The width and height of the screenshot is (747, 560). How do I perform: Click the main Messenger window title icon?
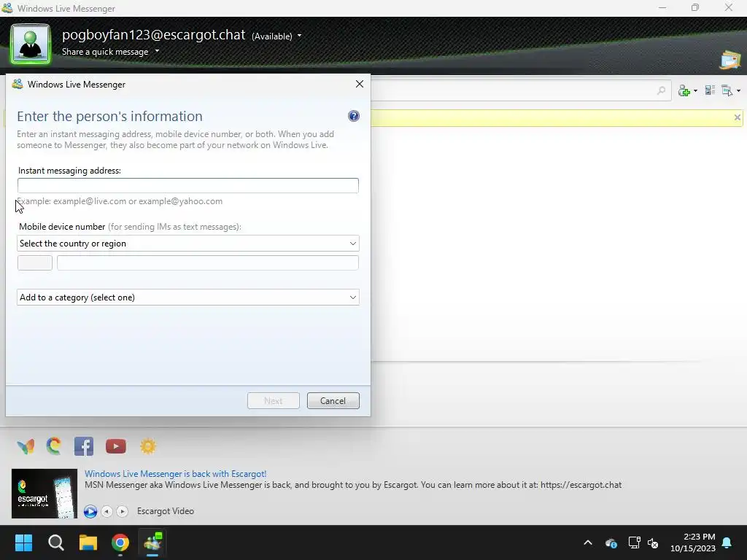[x=7, y=8]
